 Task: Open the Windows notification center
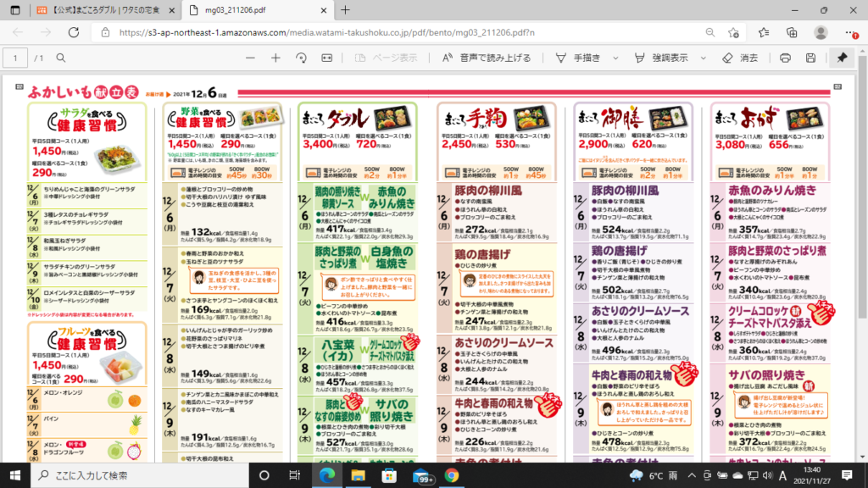[847, 475]
